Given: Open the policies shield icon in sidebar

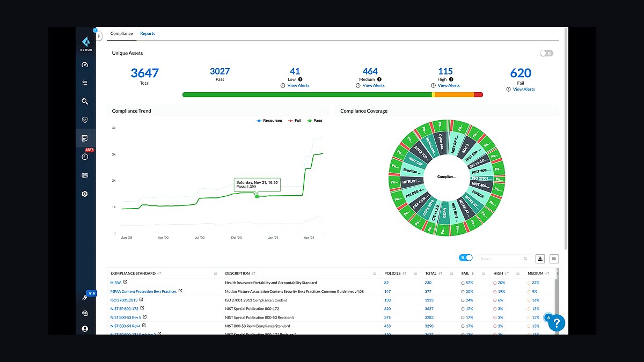Looking at the screenshot, I should (x=85, y=120).
